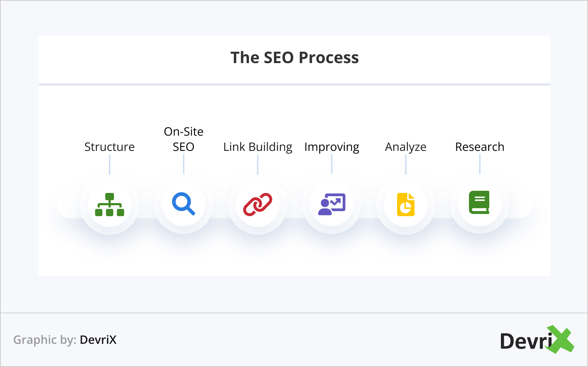Click the "Graphic by:" caption text
Viewport: 588px width, 367px height.
pos(45,340)
